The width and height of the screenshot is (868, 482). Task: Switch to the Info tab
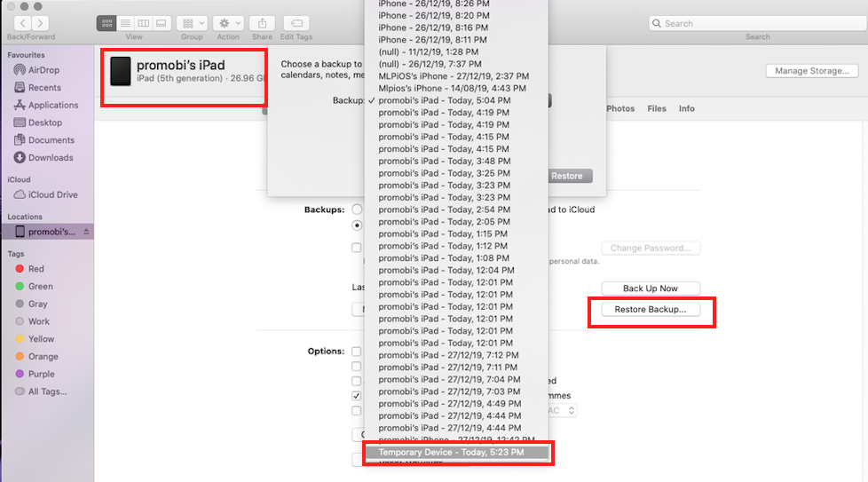point(686,108)
